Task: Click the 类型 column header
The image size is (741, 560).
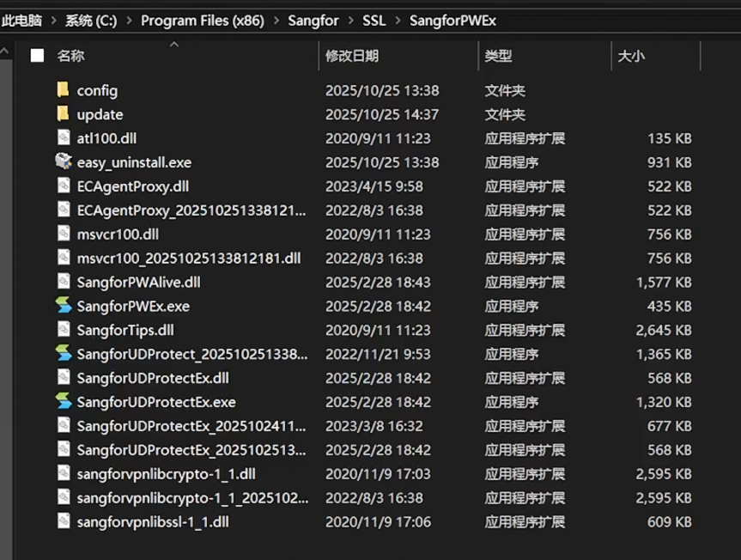Action: (498, 56)
